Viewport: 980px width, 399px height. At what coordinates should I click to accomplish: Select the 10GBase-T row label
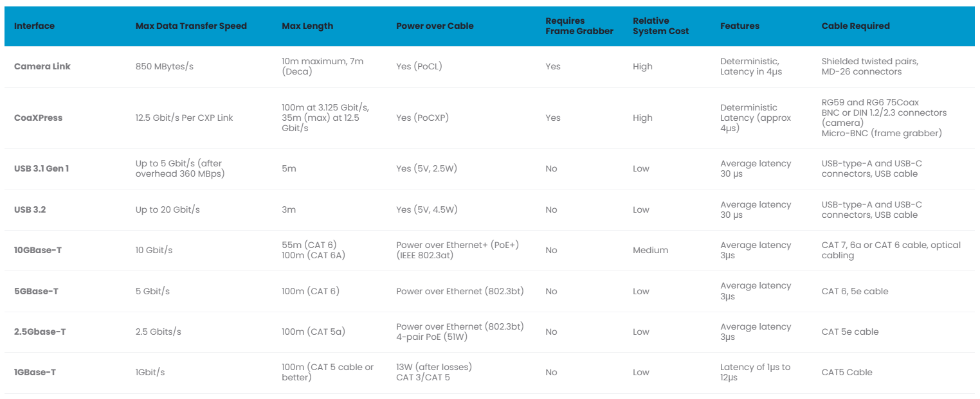38,251
